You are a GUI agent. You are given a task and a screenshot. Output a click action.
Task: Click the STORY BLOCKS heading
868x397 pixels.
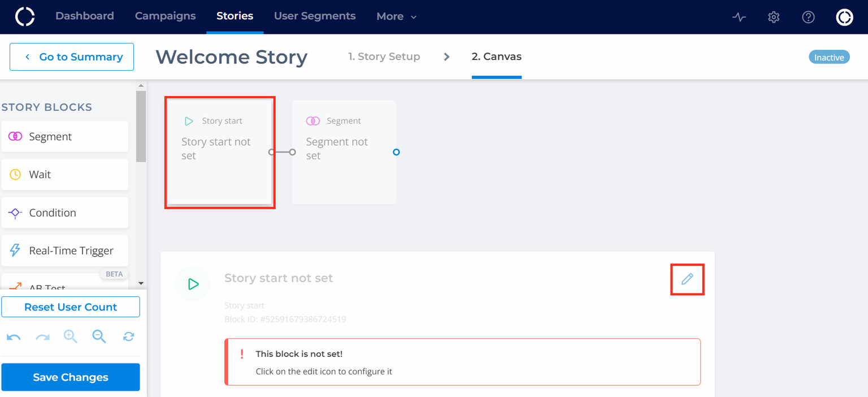(47, 107)
